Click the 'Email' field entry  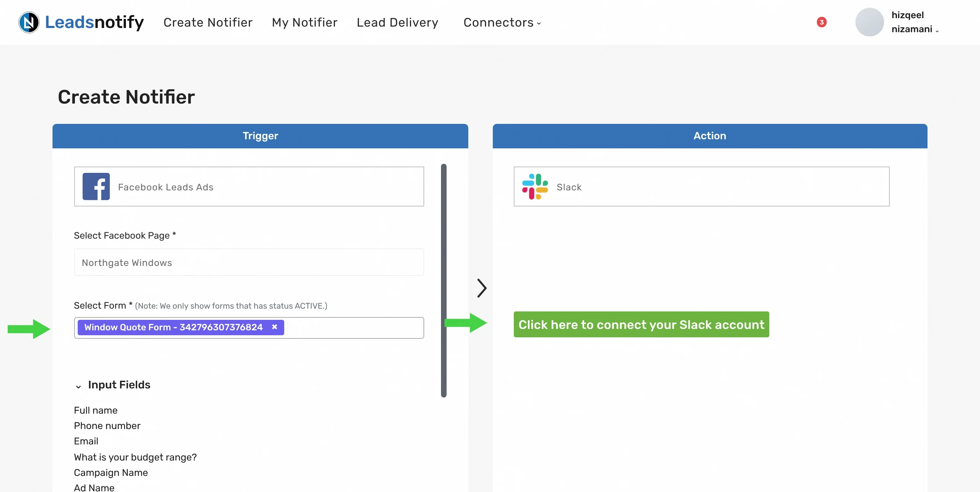tap(86, 441)
